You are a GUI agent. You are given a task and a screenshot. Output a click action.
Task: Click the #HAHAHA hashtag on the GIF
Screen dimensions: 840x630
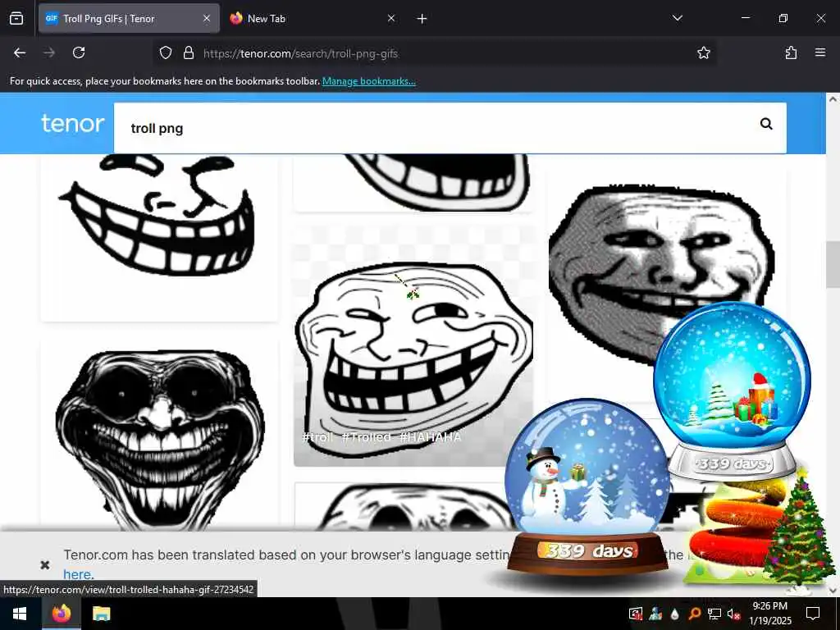tap(430, 437)
